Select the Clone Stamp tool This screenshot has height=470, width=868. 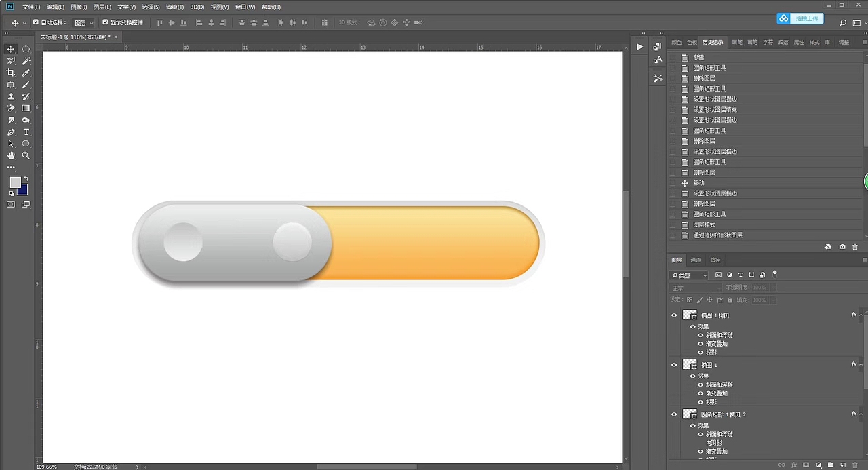[11, 96]
